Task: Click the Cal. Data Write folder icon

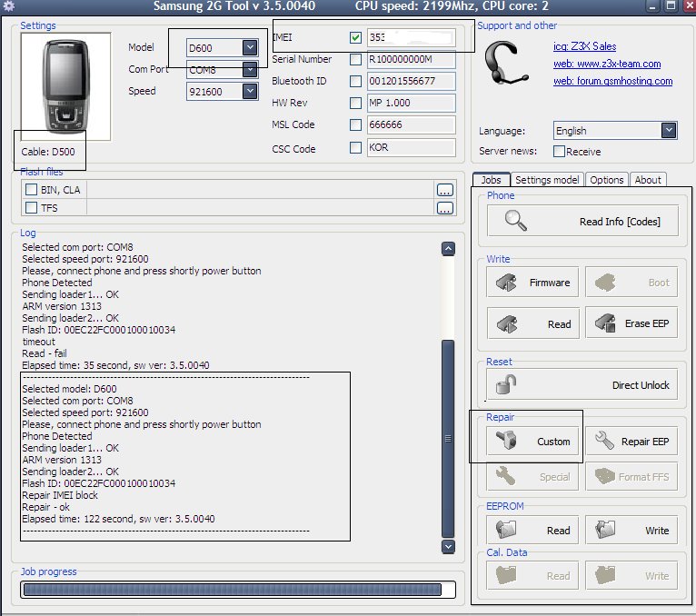Action: (x=605, y=575)
